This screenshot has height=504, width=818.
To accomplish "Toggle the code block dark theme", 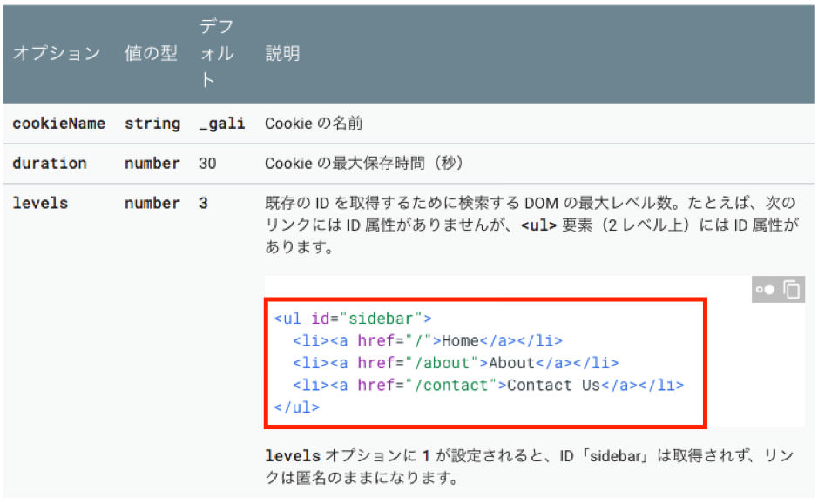I will pos(766,290).
